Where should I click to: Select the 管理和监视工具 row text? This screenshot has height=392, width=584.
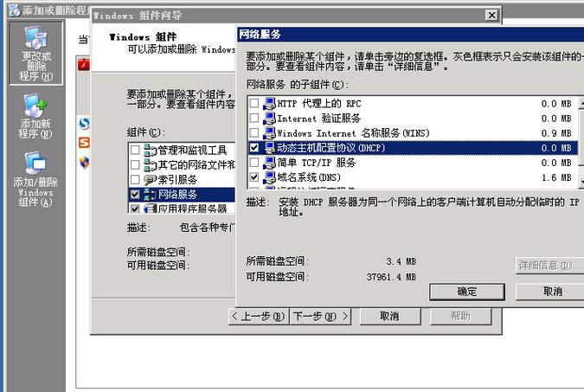click(x=193, y=151)
